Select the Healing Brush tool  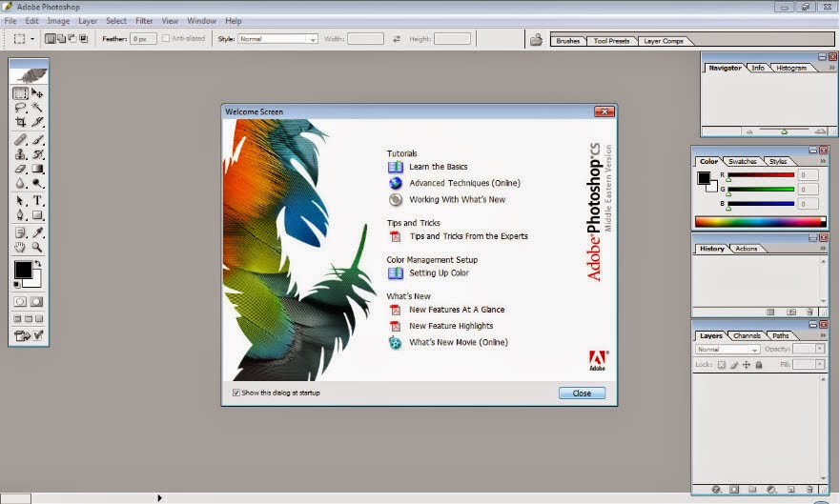[20, 140]
